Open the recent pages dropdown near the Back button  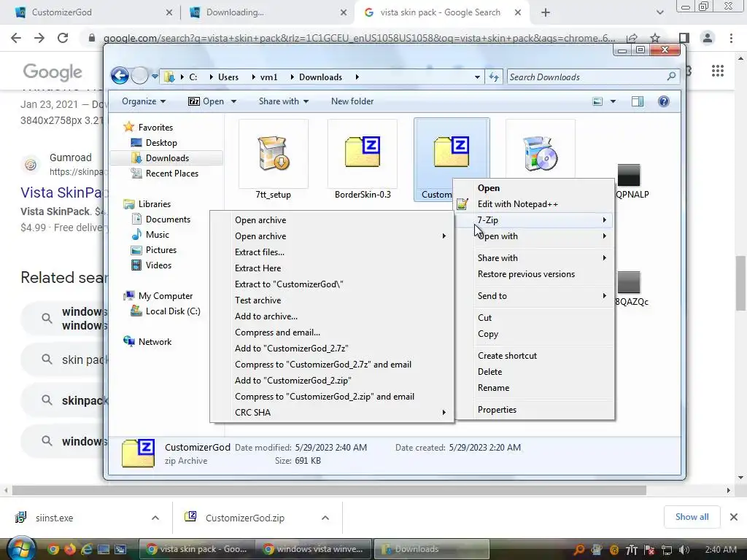(x=155, y=76)
